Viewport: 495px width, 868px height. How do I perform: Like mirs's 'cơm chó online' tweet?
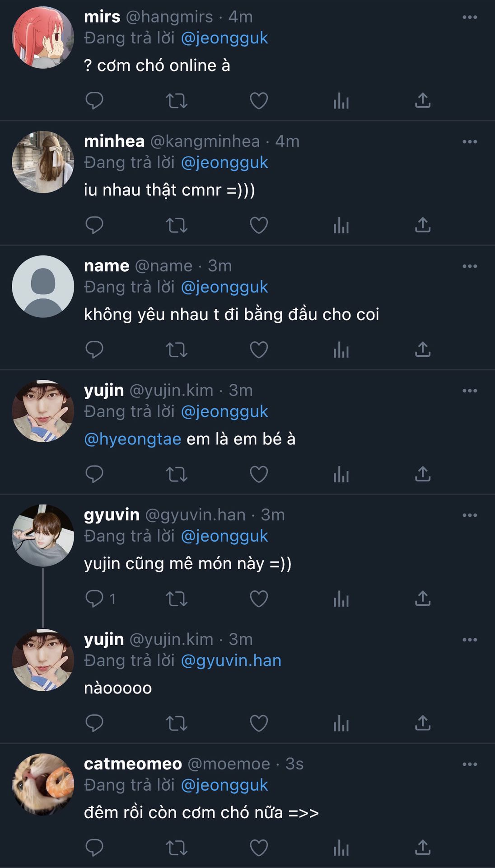pyautogui.click(x=259, y=100)
